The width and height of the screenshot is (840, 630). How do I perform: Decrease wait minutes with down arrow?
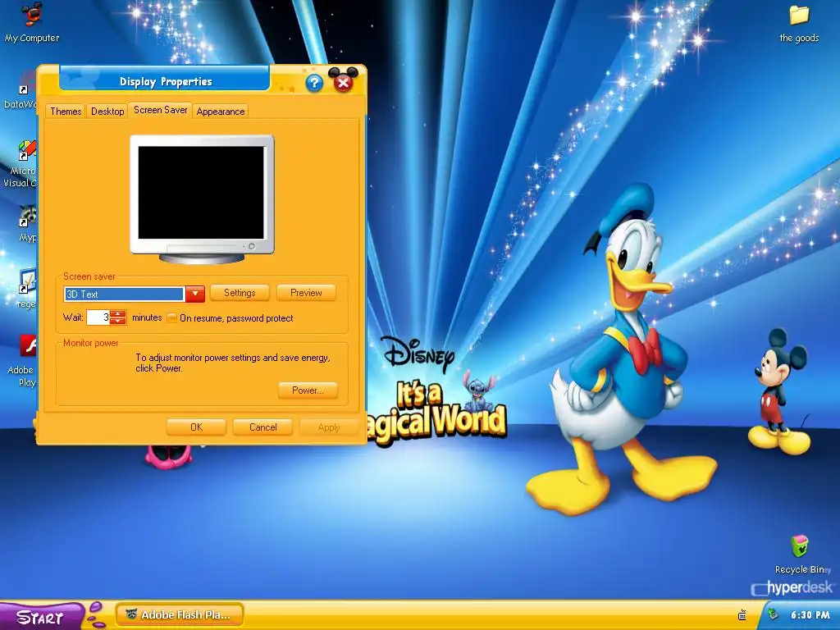[118, 321]
